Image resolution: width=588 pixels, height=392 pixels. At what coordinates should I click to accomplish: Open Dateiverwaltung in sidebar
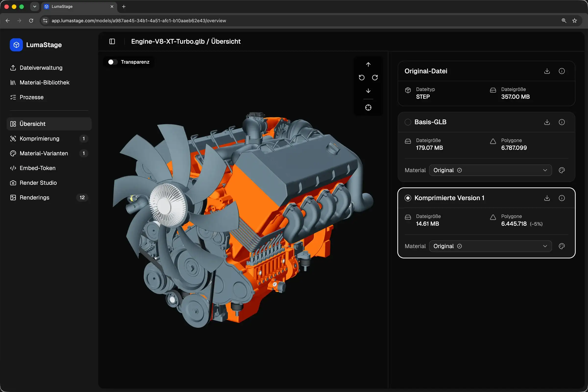(49, 68)
